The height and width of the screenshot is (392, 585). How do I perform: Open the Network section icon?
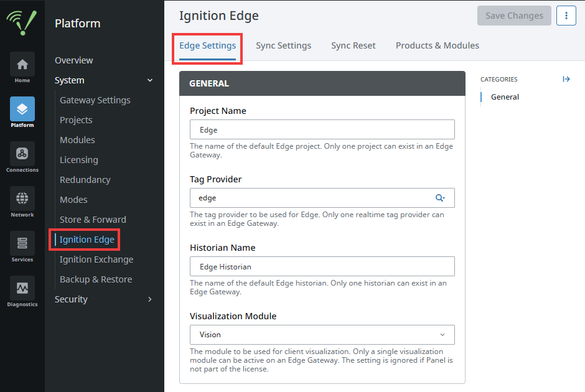click(x=22, y=198)
